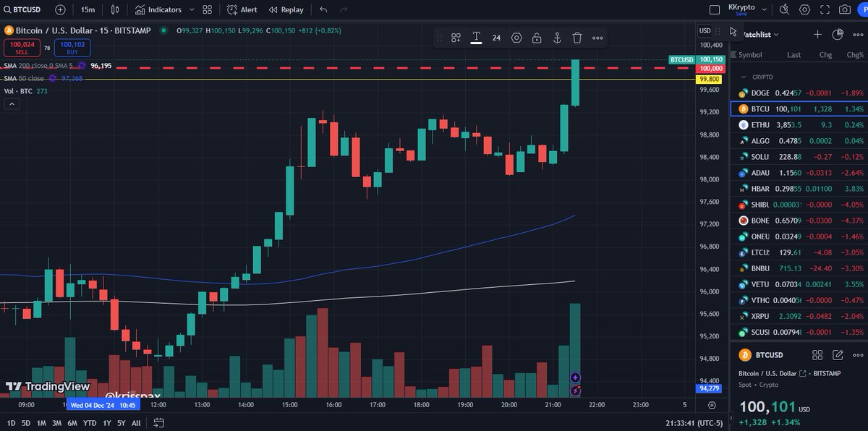Select the cursor arrow tool

point(733,32)
